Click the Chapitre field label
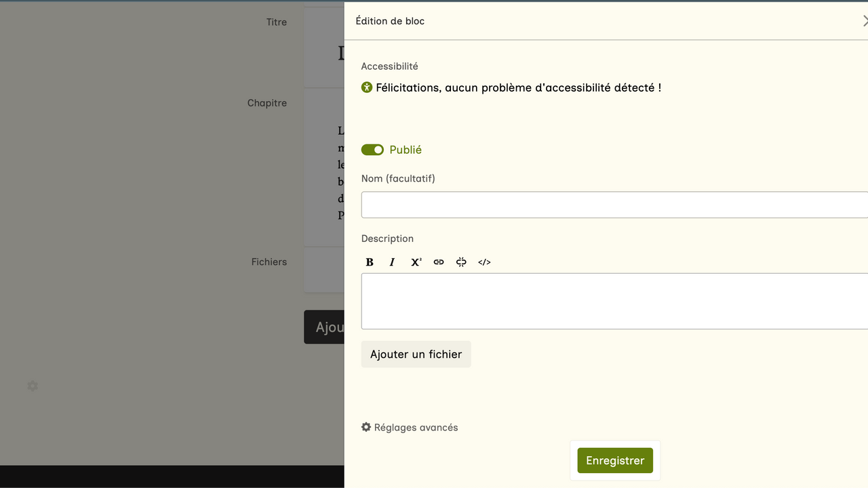This screenshot has width=868, height=488. coord(267,103)
